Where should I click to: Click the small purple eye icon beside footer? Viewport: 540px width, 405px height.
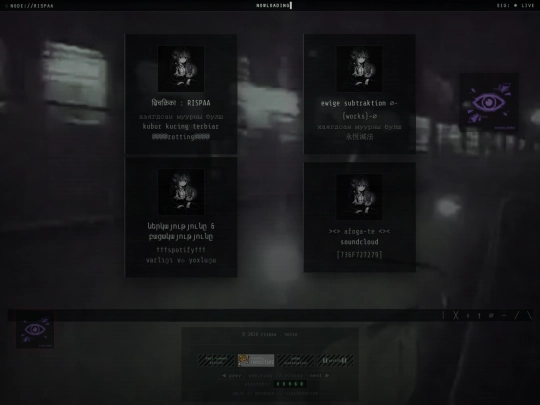pyautogui.click(x=35, y=330)
